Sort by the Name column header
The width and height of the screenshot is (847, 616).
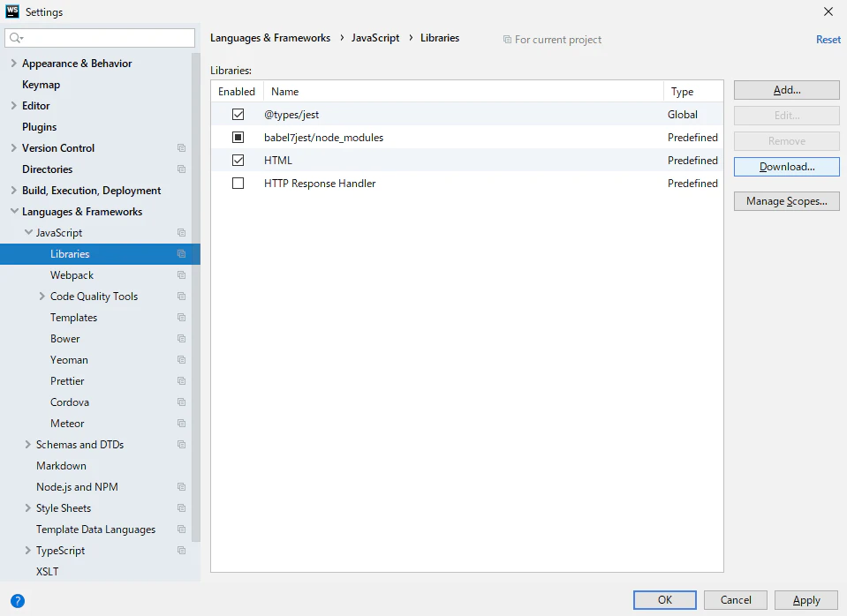464,92
